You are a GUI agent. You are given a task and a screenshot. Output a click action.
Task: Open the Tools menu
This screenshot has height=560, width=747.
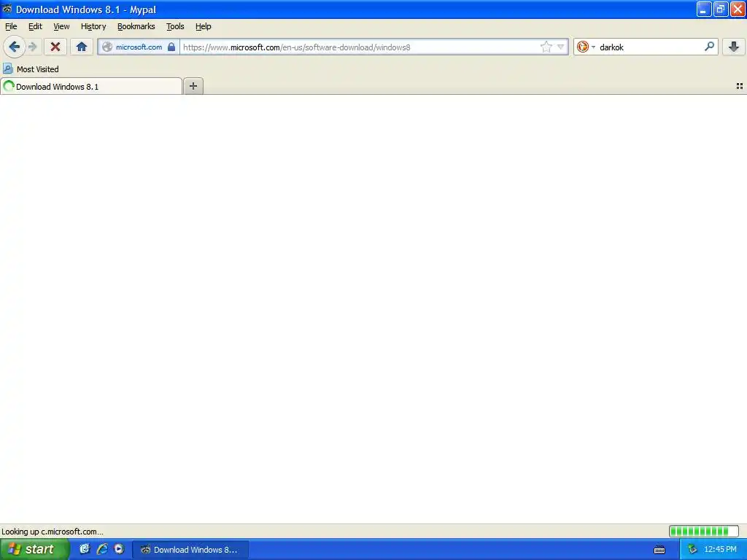175,26
